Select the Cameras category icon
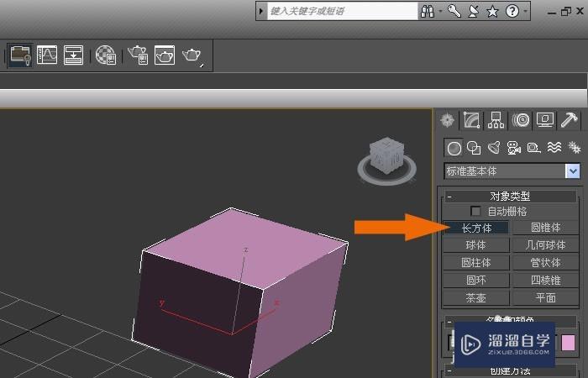588x378 pixels. pos(514,148)
